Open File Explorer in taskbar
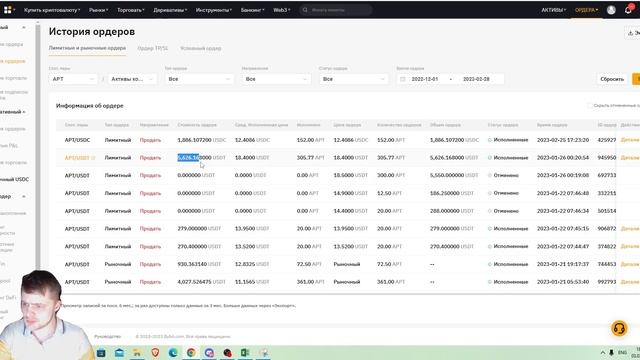This screenshot has height=360, width=640. tap(137, 352)
